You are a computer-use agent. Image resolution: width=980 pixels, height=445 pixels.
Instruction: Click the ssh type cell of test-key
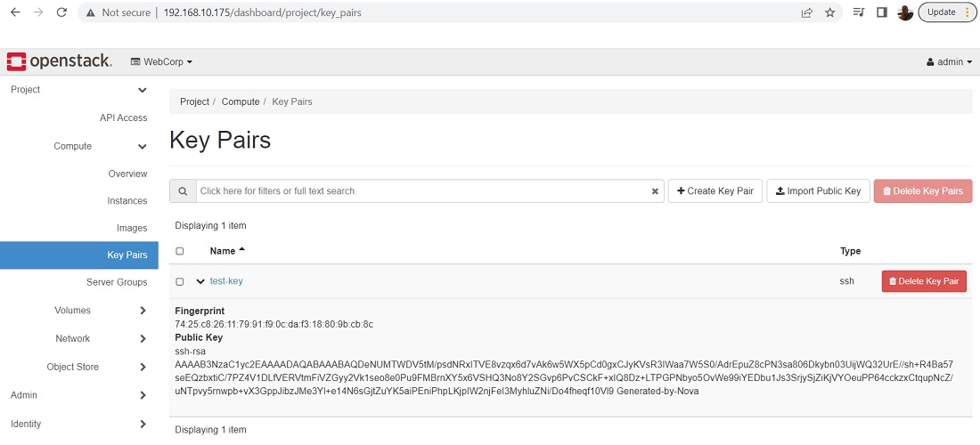click(x=847, y=281)
